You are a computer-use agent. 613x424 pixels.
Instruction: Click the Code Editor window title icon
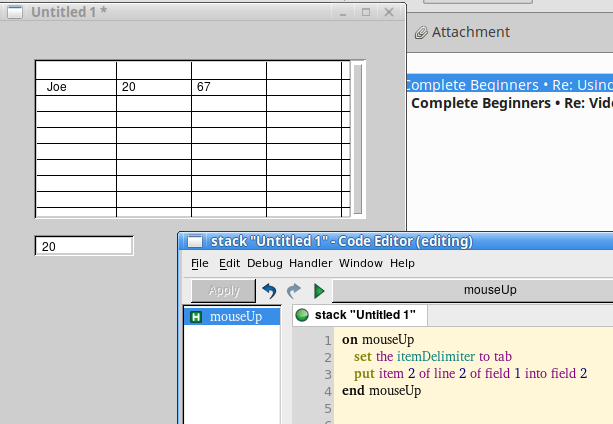[x=195, y=242]
